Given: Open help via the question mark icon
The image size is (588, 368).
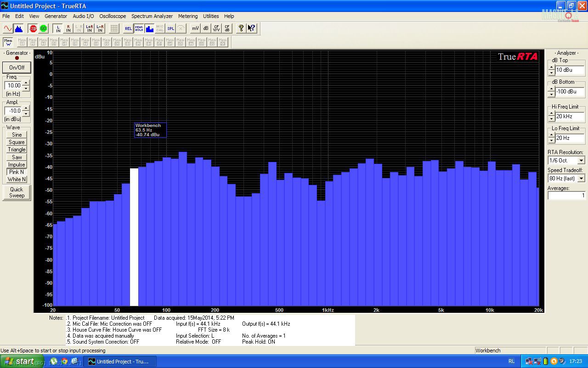Looking at the screenshot, I should pyautogui.click(x=241, y=29).
